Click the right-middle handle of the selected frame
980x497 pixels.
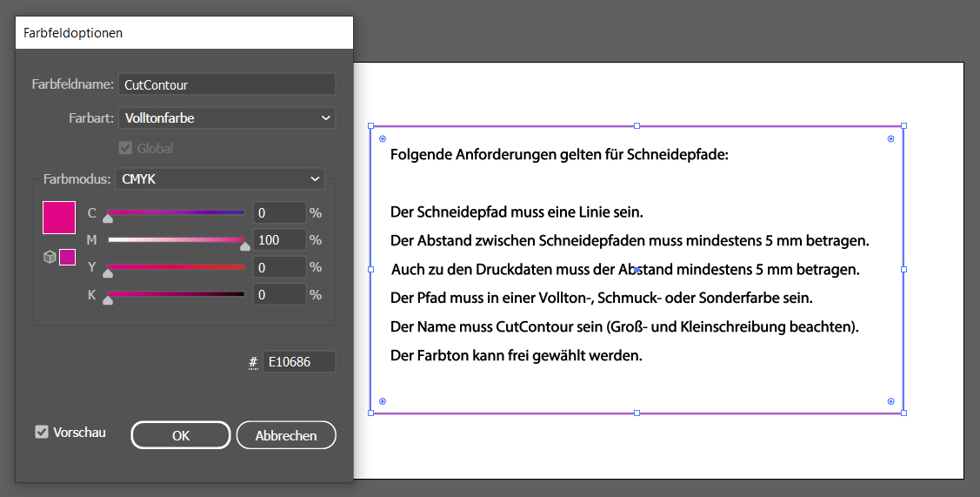click(x=903, y=269)
